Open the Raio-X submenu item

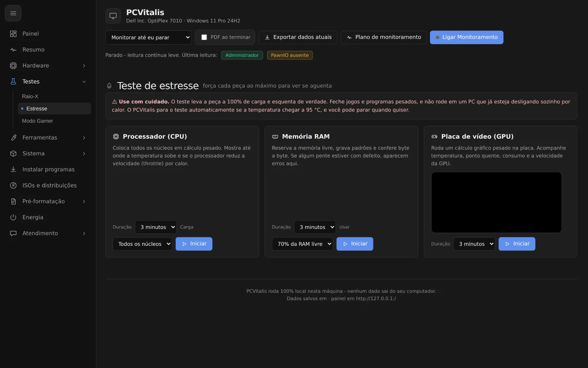click(x=54, y=96)
